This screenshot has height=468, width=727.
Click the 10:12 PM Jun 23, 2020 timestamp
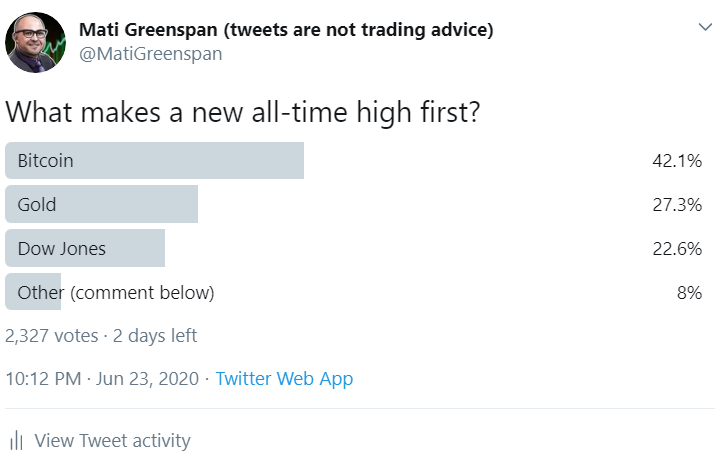(102, 379)
